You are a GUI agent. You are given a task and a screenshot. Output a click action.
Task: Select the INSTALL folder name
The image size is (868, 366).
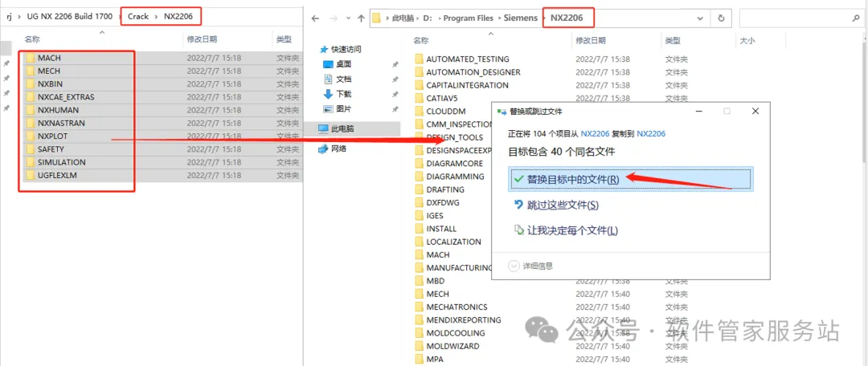point(442,228)
